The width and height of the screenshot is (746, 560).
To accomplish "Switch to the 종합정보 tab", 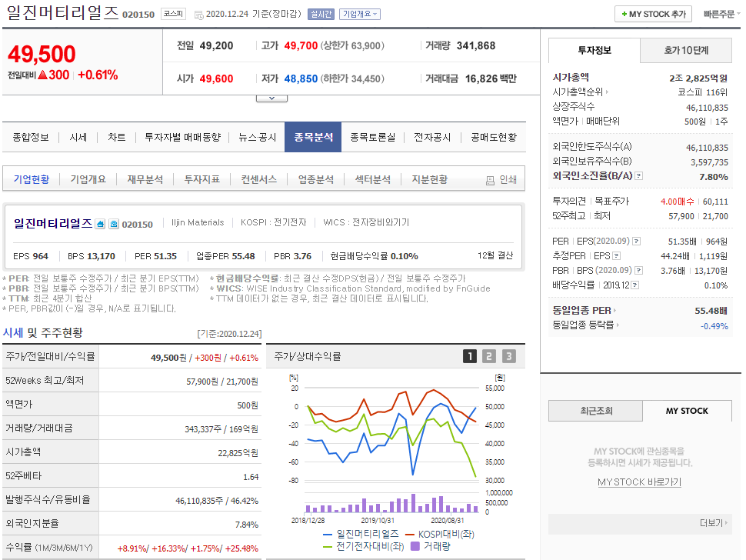I will (x=31, y=138).
